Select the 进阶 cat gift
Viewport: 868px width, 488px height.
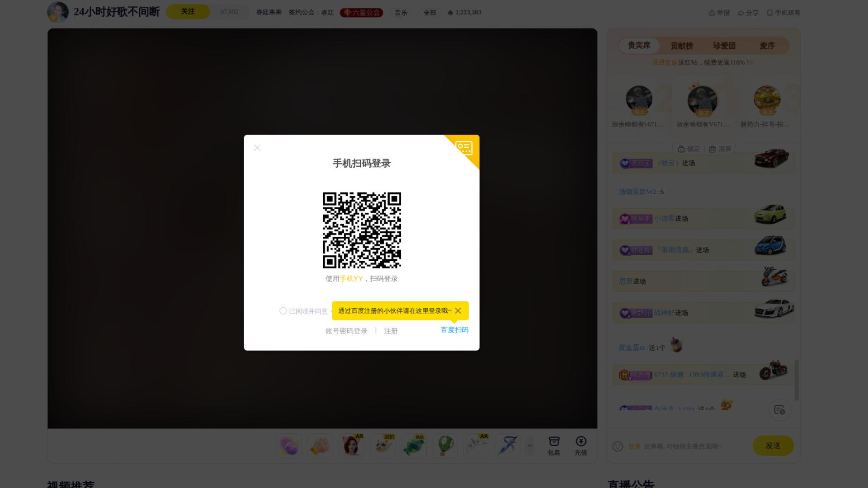pyautogui.click(x=382, y=446)
